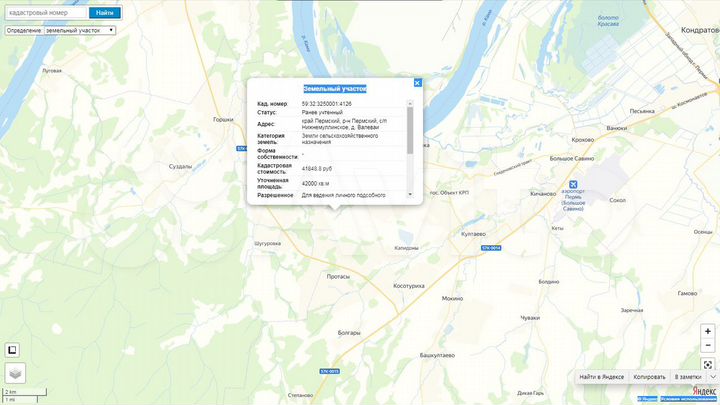Screen dimensions: 720x405
Task: Select Найти в Яндексе menu item
Action: [602, 377]
